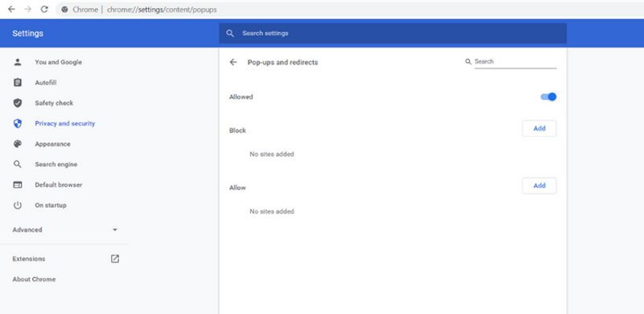Image resolution: width=644 pixels, height=314 pixels.
Task: Click the Autofill clipboard icon
Action: click(x=17, y=83)
